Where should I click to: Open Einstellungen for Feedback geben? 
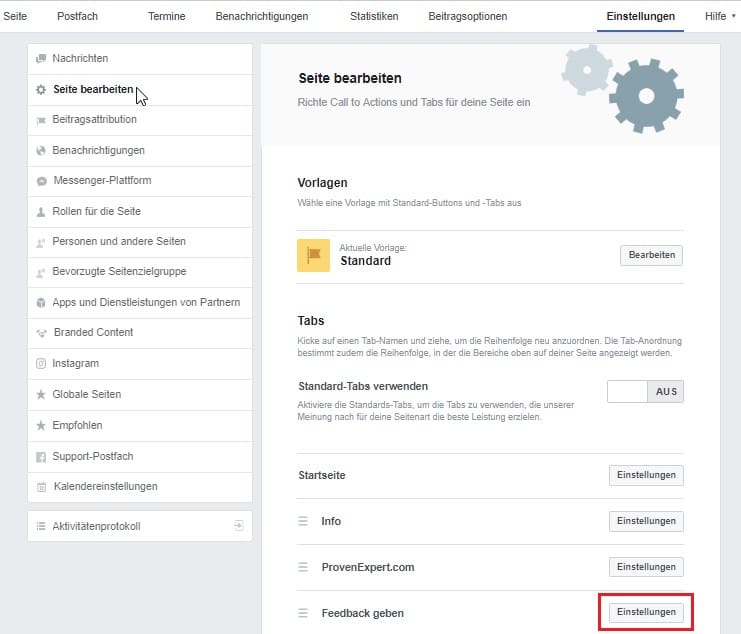tap(646, 612)
